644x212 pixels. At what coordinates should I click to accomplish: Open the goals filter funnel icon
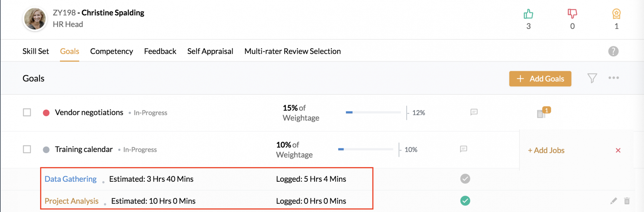(x=592, y=78)
